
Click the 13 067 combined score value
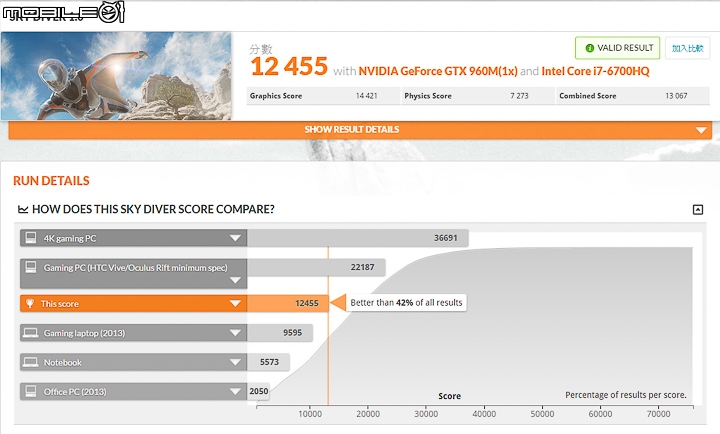tap(676, 96)
